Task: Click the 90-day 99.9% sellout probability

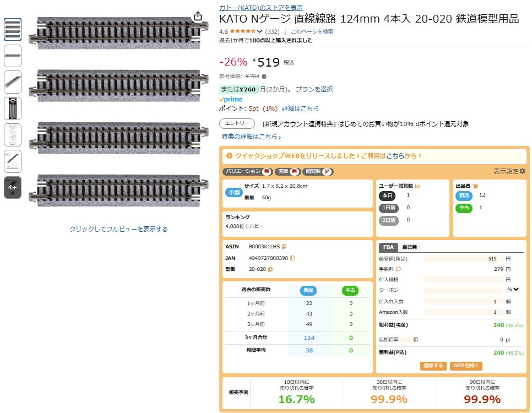Action: (x=482, y=399)
